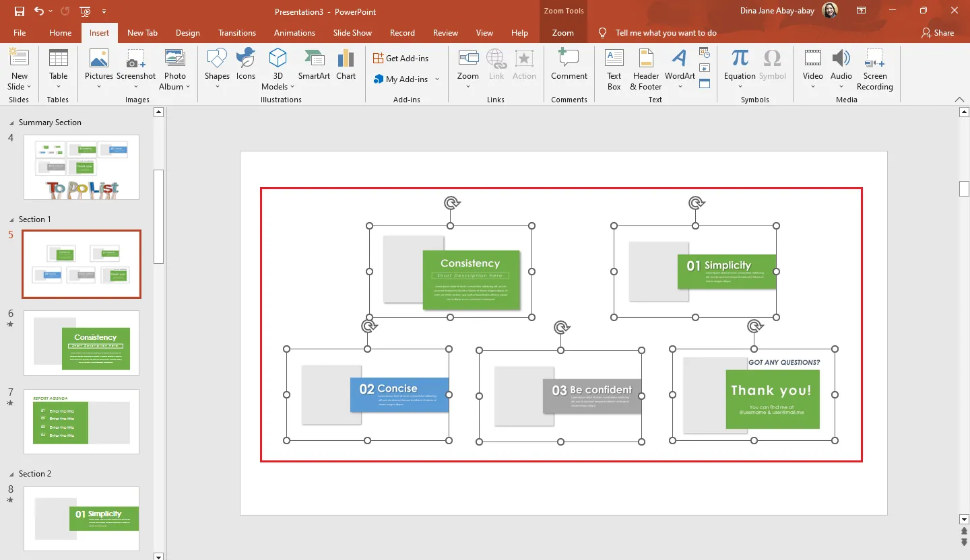Collapse the Summary Section in slide panel
Image resolution: width=970 pixels, height=560 pixels.
coord(11,123)
